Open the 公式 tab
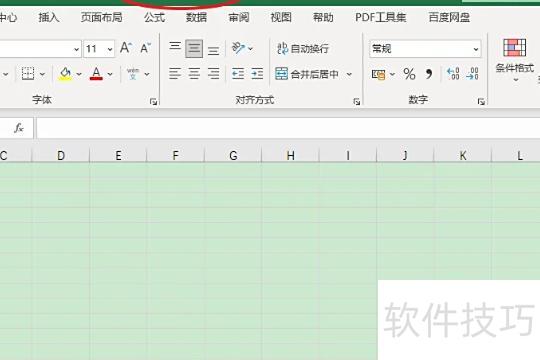 pyautogui.click(x=155, y=17)
